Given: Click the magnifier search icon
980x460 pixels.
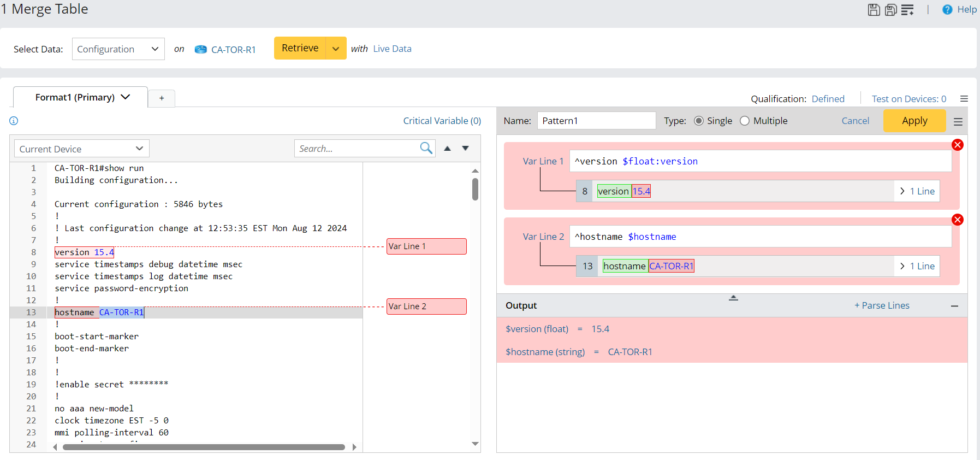Looking at the screenshot, I should point(426,148).
